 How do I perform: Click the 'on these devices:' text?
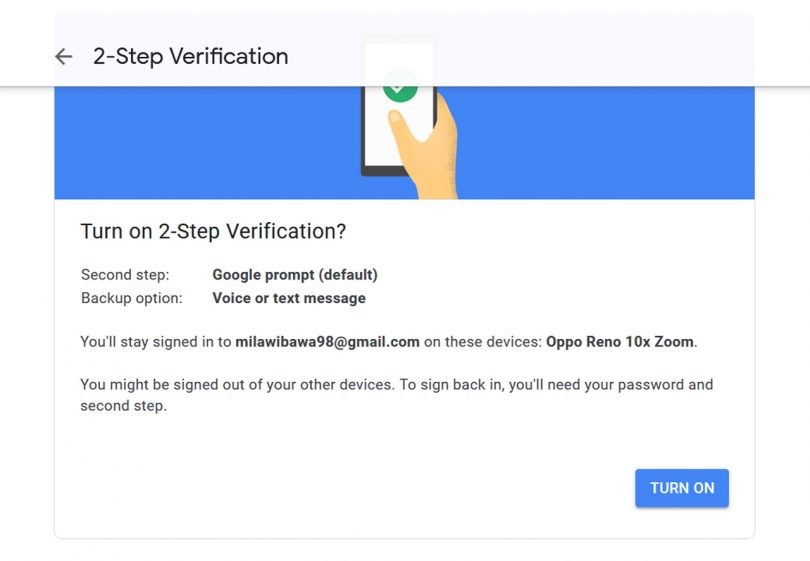[x=482, y=342]
